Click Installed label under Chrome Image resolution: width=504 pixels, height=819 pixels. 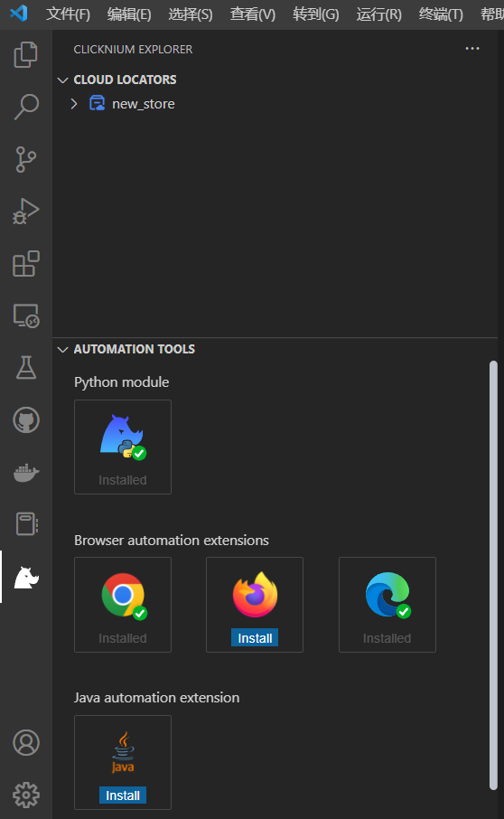point(123,638)
